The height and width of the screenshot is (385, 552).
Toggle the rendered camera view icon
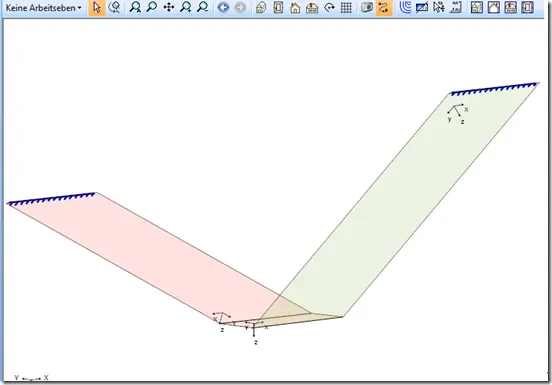point(367,7)
